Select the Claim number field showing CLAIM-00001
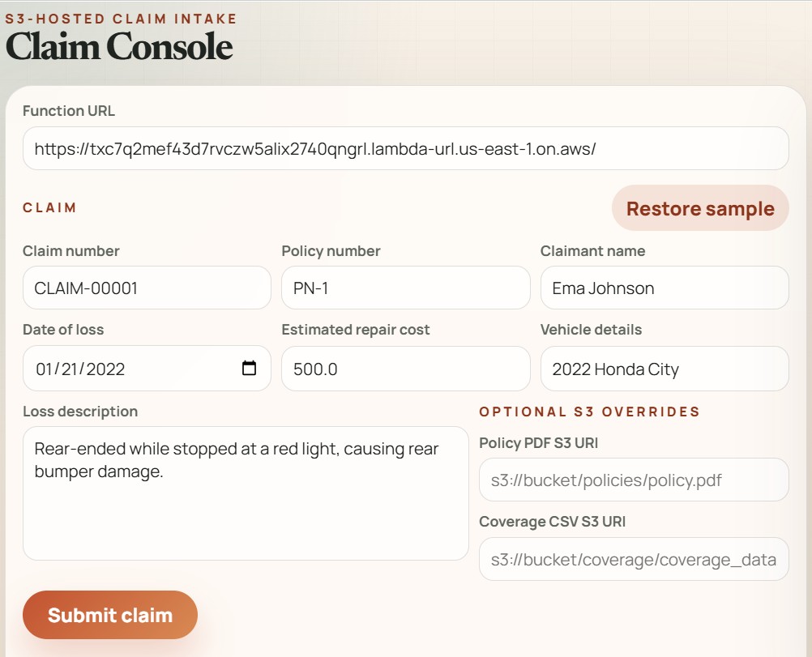 (146, 288)
